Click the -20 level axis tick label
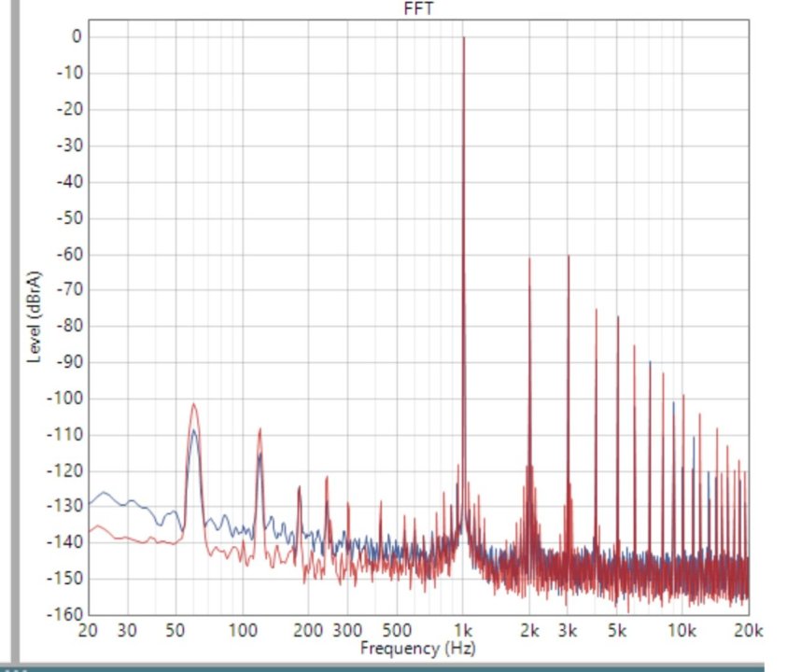The height and width of the screenshot is (672, 801). point(69,109)
